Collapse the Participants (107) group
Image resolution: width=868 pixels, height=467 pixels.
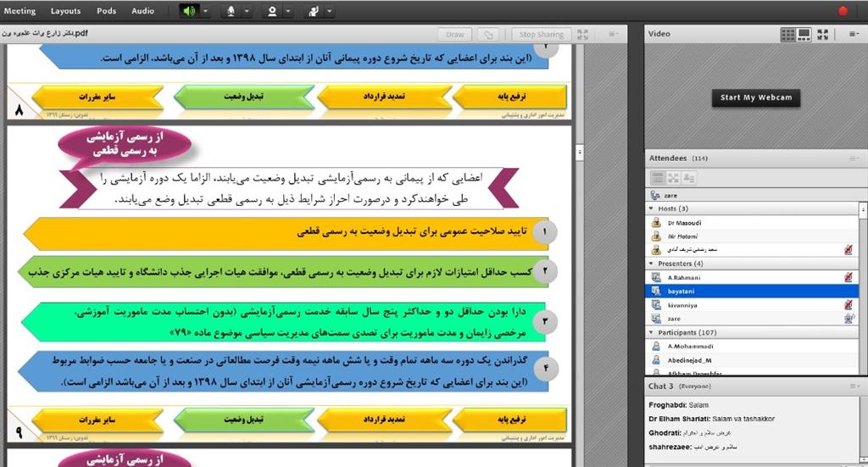pos(652,332)
